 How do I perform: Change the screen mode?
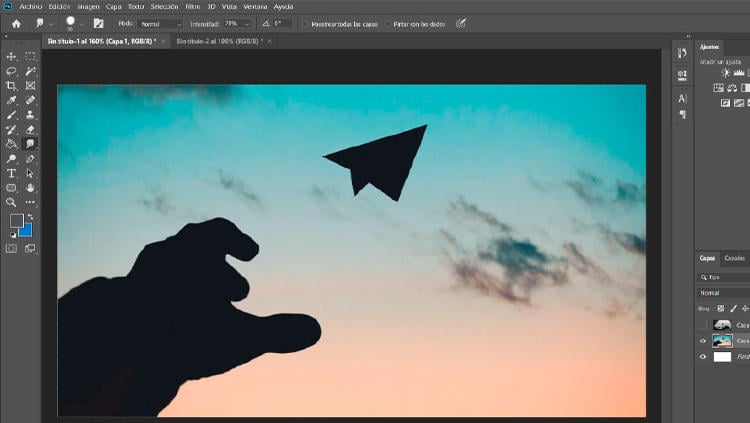(30, 248)
